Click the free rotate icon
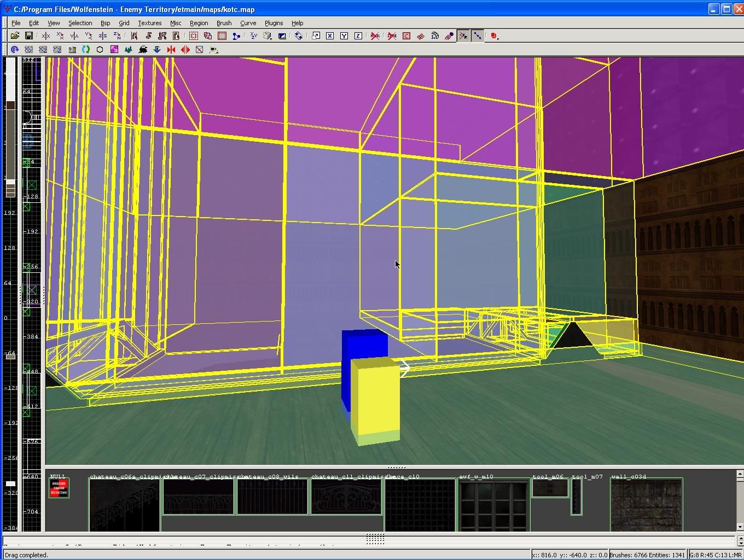Screen dimensions: 744x560 click(299, 36)
